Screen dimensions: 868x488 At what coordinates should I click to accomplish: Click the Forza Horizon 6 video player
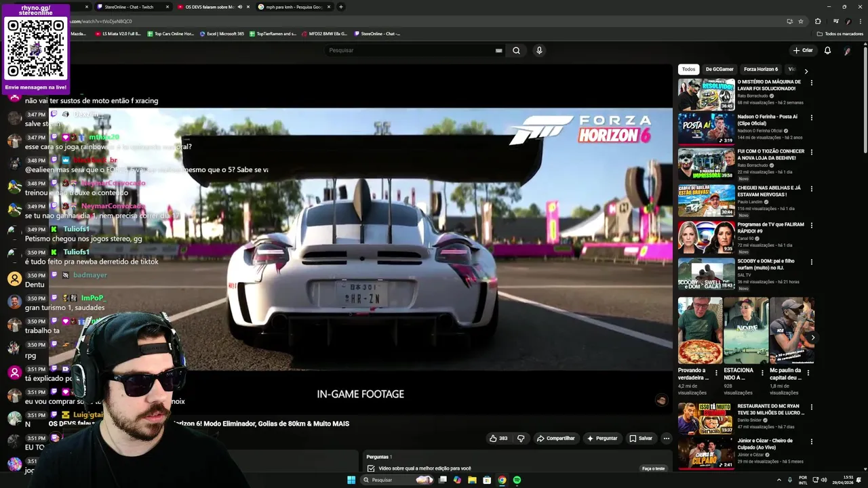coord(360,239)
